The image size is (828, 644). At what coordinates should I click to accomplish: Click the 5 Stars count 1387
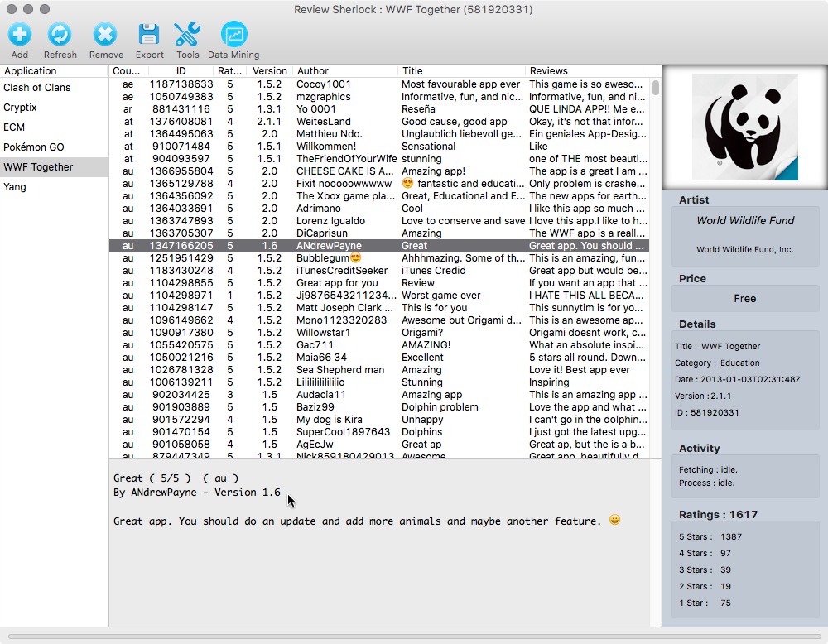coord(731,537)
